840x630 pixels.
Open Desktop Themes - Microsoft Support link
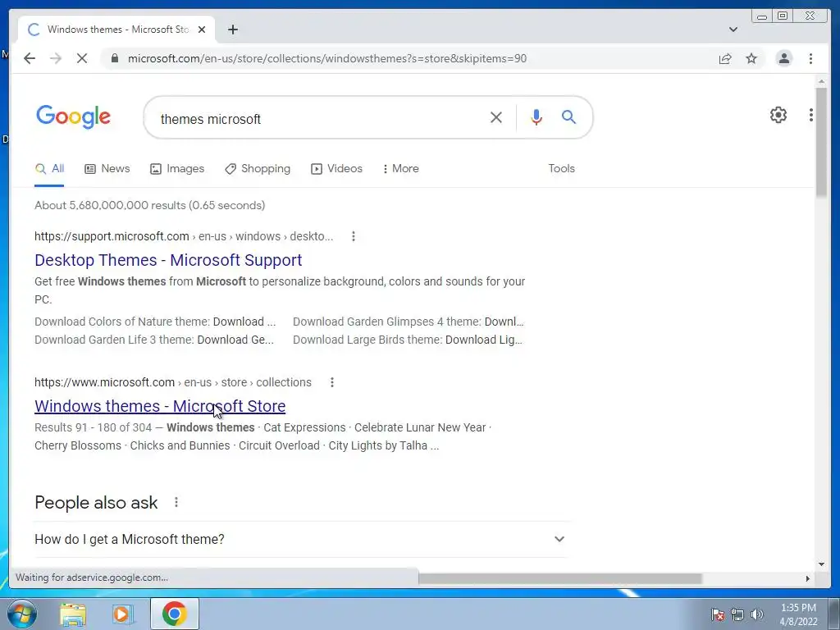click(168, 260)
